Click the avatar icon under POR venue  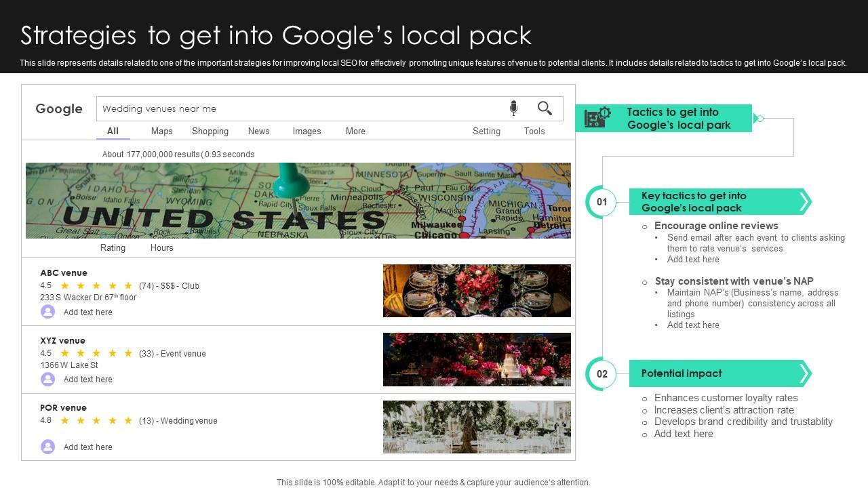click(x=47, y=447)
